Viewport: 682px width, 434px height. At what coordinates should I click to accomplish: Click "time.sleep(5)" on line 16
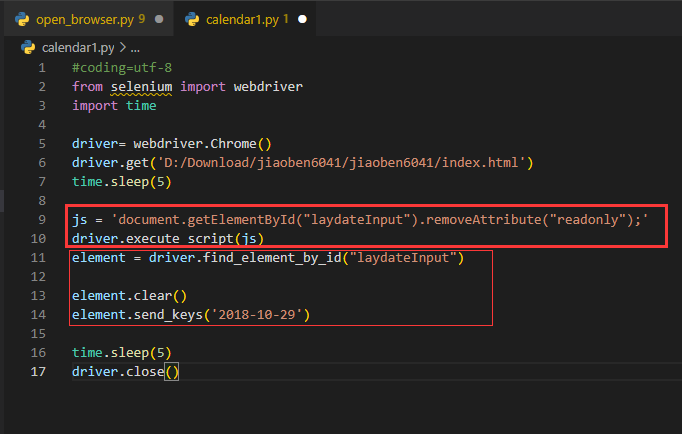point(122,353)
